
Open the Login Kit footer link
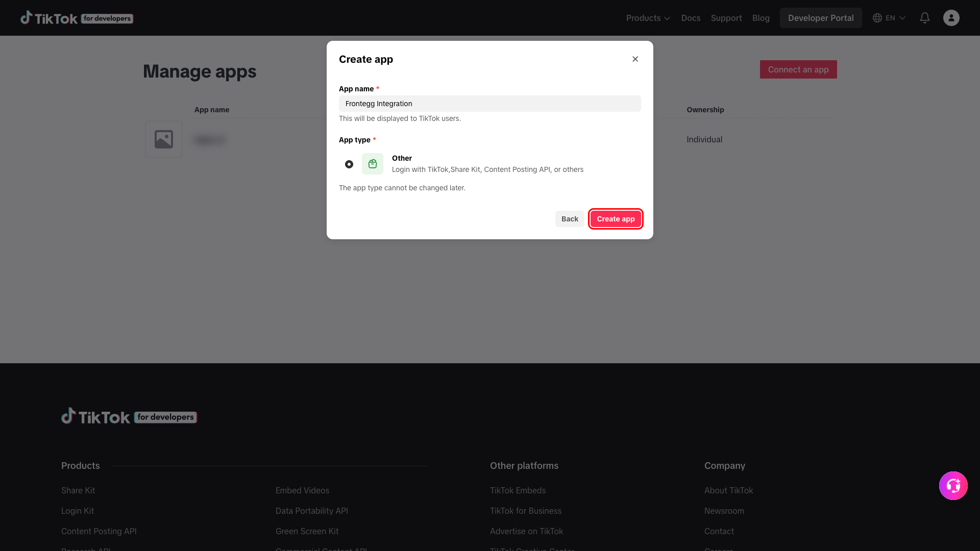[78, 511]
